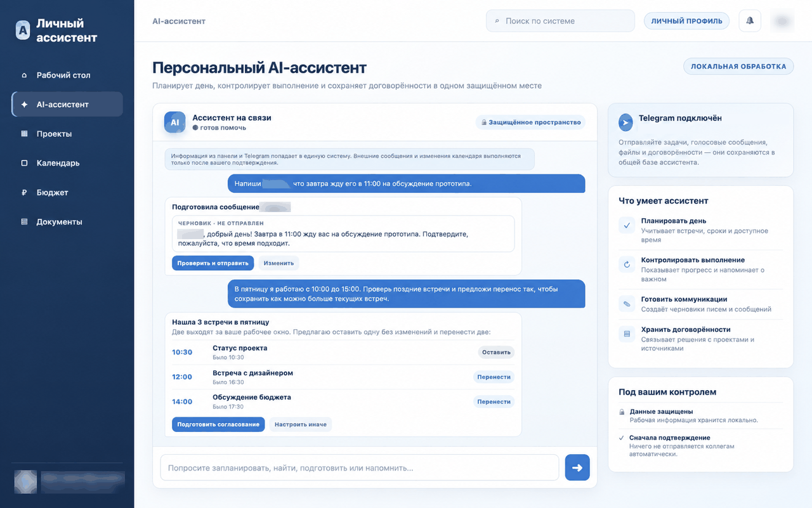Click the "Проверить и отправить" button
This screenshot has width=812, height=508.
[x=213, y=263]
